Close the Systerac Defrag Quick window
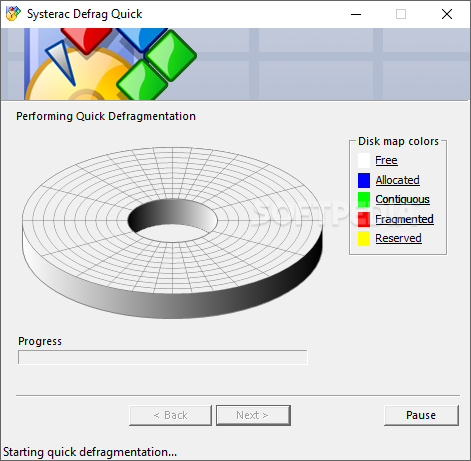Screen dimensions: 471x461 (x=447, y=14)
